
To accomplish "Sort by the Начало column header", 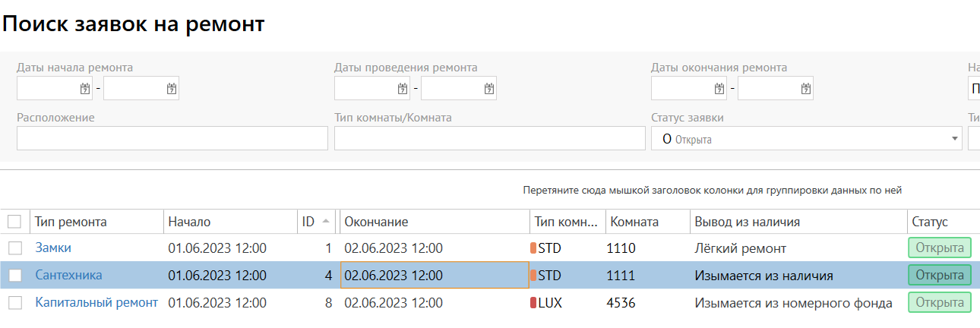I will (x=189, y=222).
